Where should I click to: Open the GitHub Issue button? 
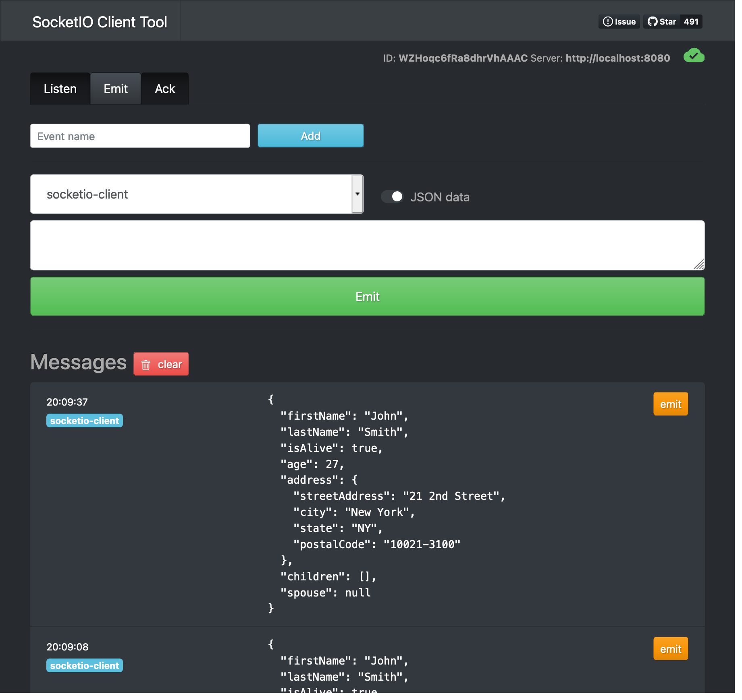[x=619, y=22]
